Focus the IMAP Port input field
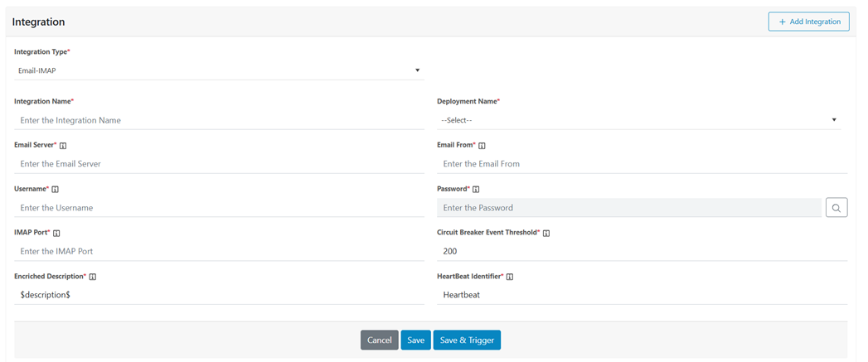 pos(219,251)
